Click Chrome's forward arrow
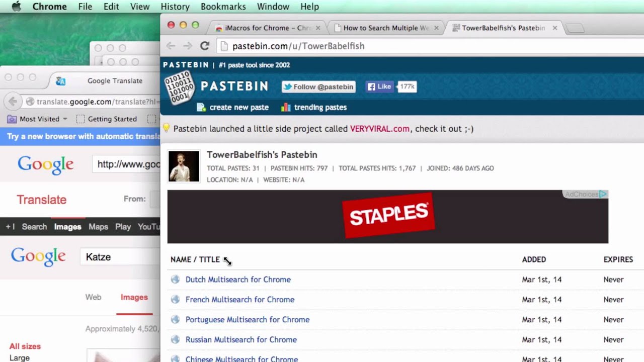This screenshot has height=362, width=644. 188,46
